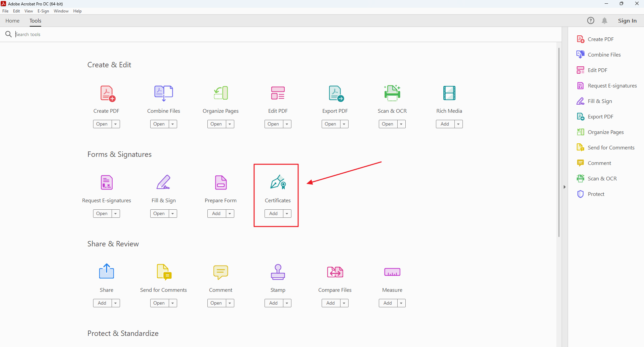The image size is (644, 347).
Task: Expand the dropdown arrow beside Create PDF Open
Action: point(116,124)
